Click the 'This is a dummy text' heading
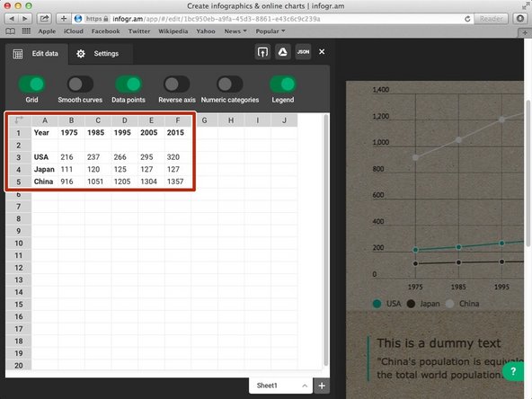The width and height of the screenshot is (532, 399). click(x=439, y=343)
